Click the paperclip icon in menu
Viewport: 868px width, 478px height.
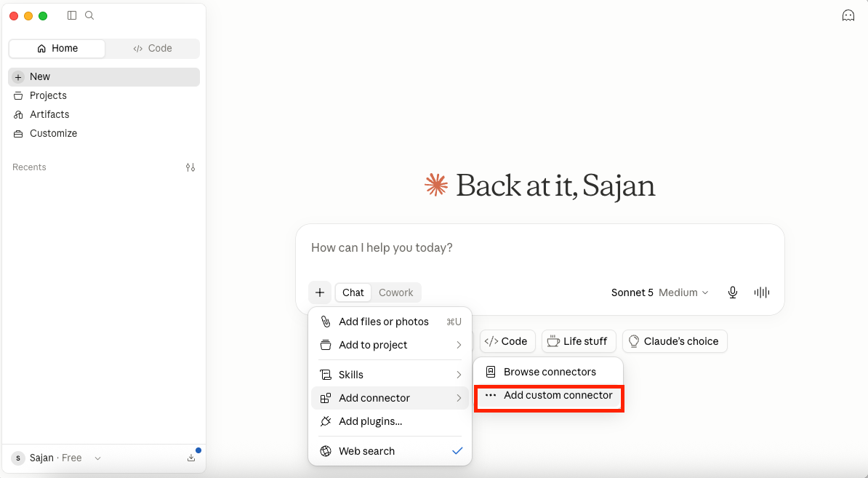(x=326, y=322)
